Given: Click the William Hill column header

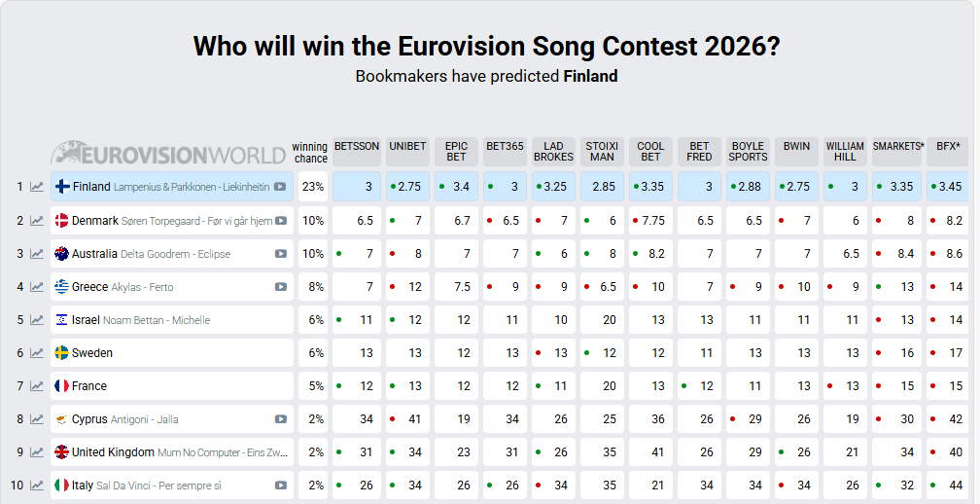Looking at the screenshot, I should pos(845,152).
